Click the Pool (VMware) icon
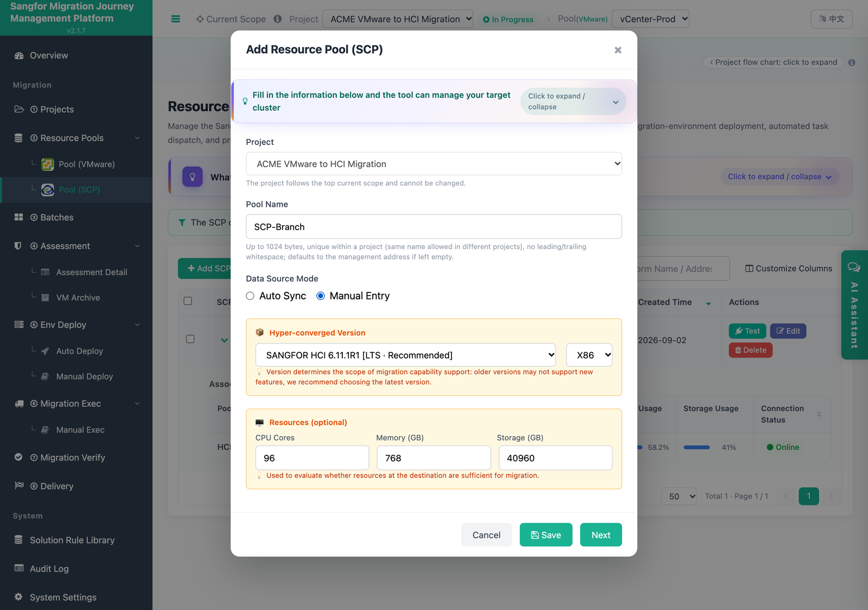This screenshot has height=610, width=868. [48, 164]
